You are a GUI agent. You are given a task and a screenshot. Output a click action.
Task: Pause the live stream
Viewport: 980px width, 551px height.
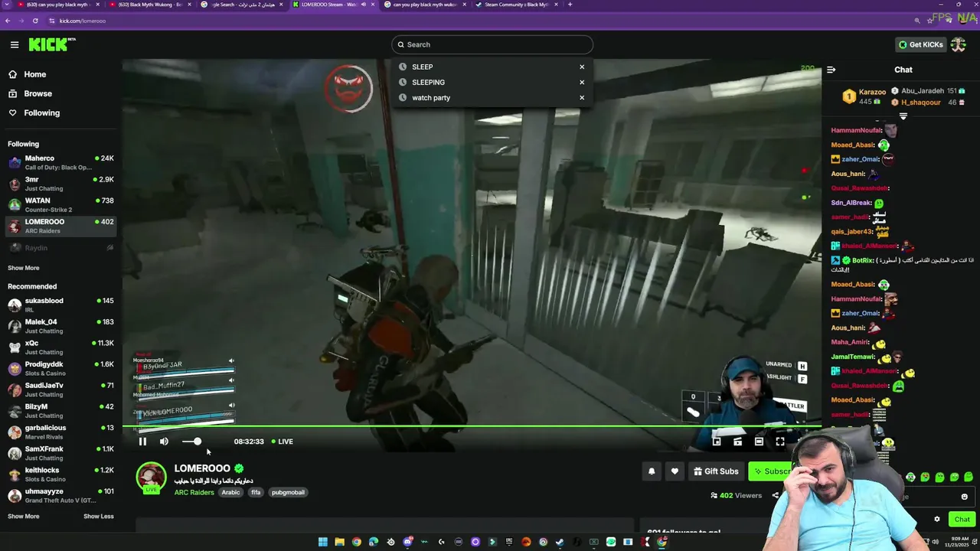(x=142, y=442)
